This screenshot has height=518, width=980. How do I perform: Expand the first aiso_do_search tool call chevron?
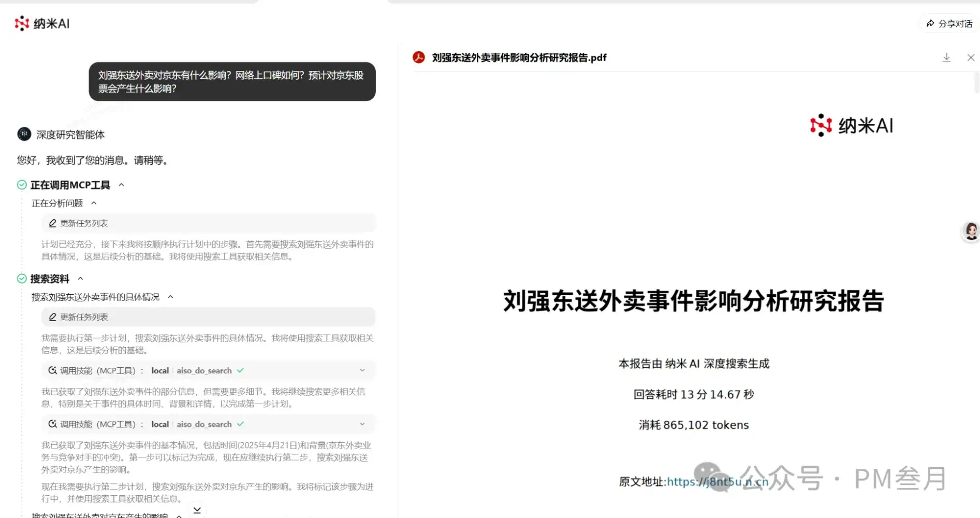(362, 370)
